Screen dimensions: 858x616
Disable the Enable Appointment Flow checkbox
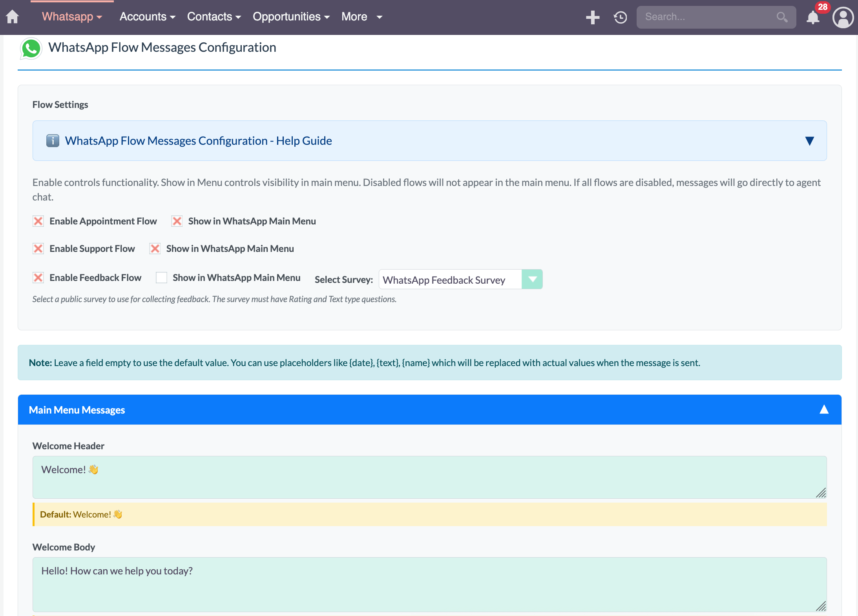pyautogui.click(x=38, y=221)
